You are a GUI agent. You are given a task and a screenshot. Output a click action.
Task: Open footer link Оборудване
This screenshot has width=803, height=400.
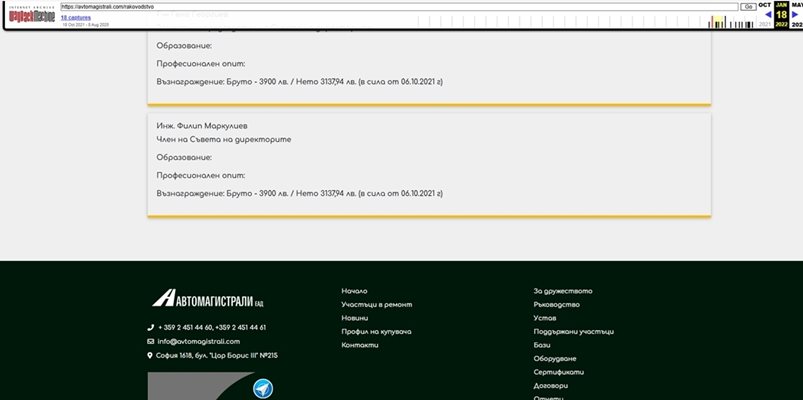tap(555, 359)
